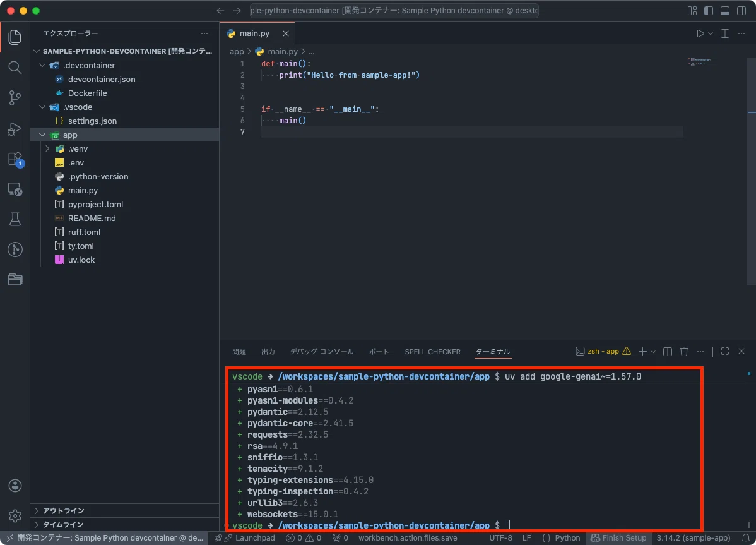Collapse the .devcontainer folder
This screenshot has width=756, height=545.
[42, 65]
